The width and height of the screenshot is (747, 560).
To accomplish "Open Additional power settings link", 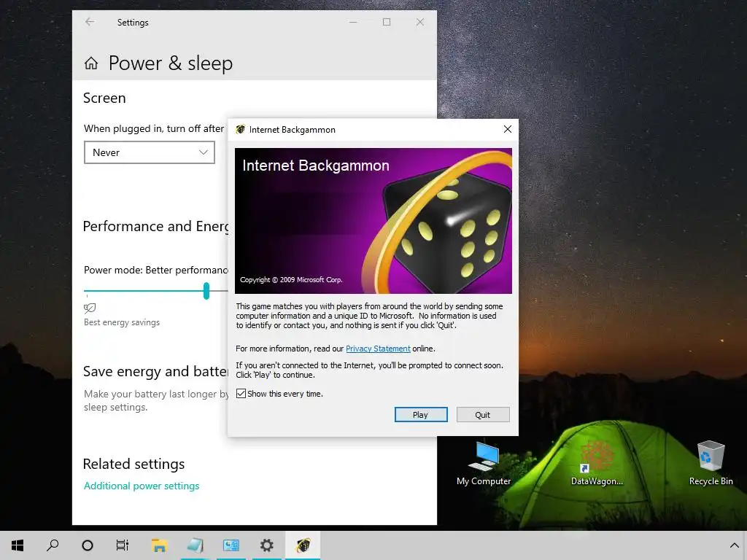I will (142, 486).
